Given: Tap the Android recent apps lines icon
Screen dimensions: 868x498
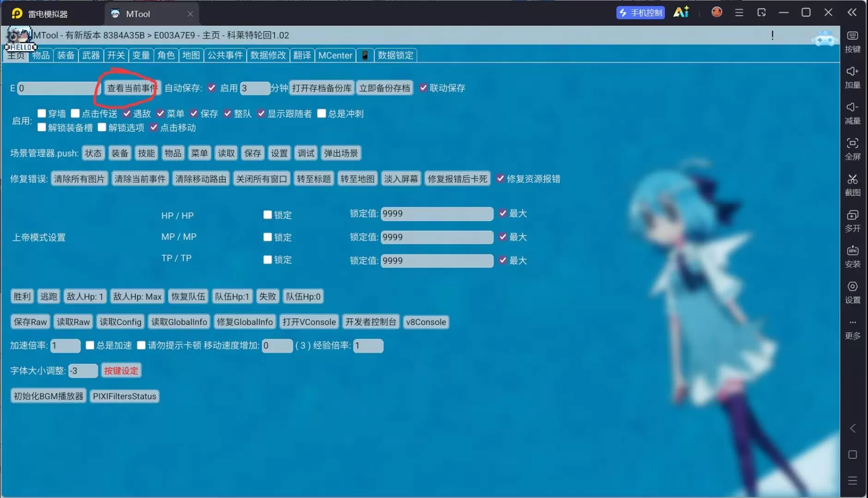Looking at the screenshot, I should pyautogui.click(x=853, y=480).
